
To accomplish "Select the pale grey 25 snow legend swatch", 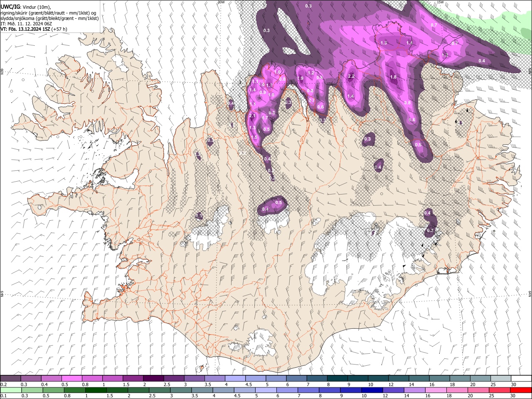I will 501,378.
